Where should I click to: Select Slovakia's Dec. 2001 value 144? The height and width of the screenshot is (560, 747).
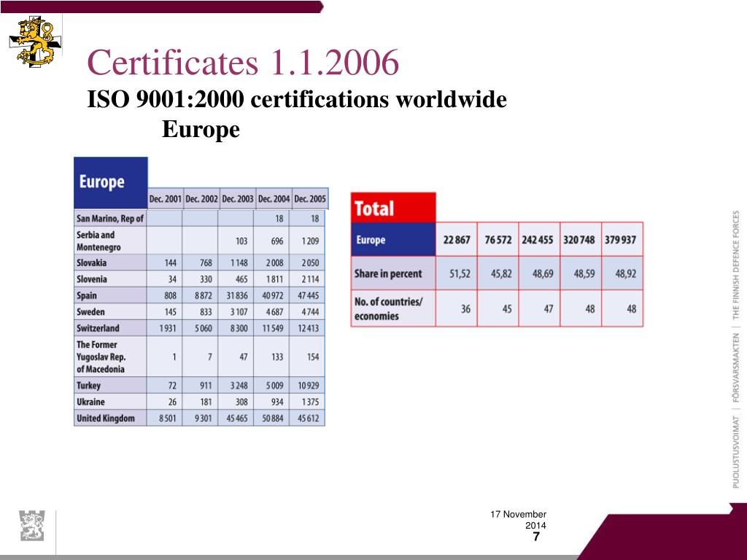(x=170, y=263)
